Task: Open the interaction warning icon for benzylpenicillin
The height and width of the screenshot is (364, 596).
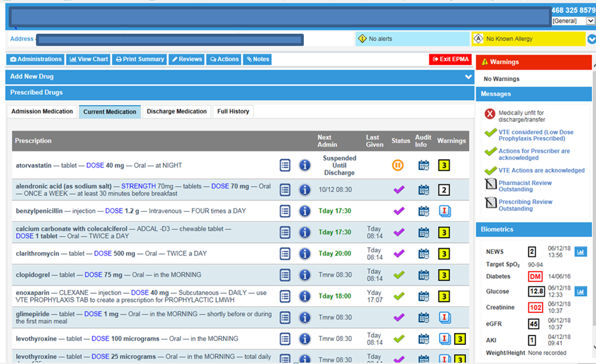Action: (445, 211)
